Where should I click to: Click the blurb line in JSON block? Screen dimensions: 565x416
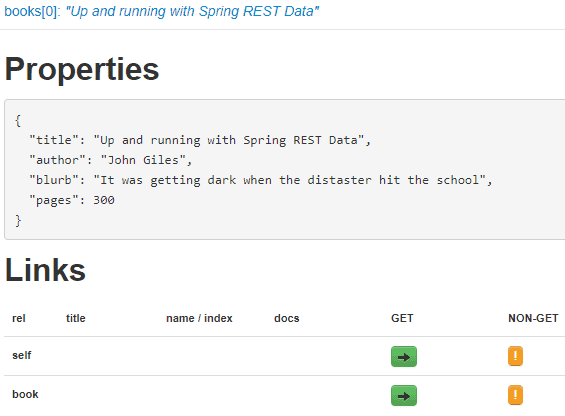(x=261, y=180)
